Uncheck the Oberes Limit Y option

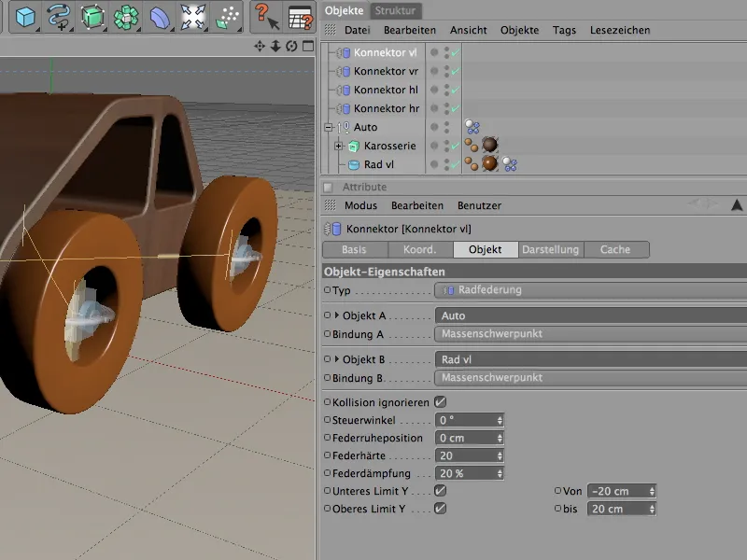pyautogui.click(x=440, y=509)
